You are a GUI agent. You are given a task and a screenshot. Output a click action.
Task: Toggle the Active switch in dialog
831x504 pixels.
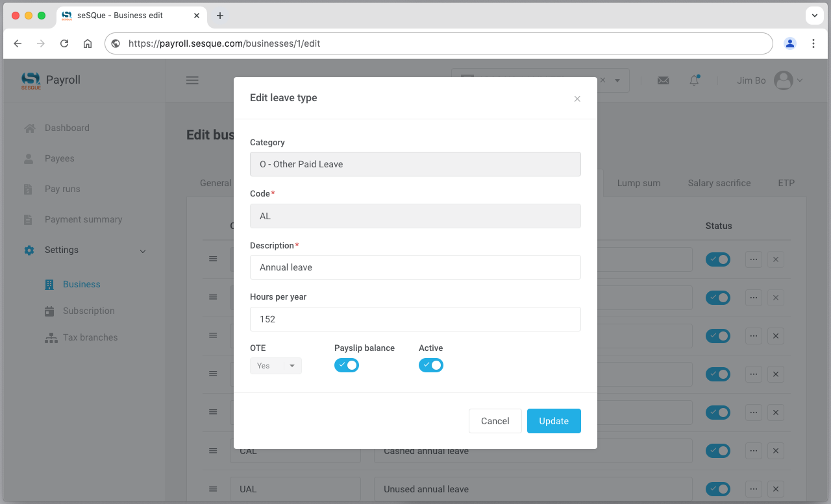click(x=431, y=365)
